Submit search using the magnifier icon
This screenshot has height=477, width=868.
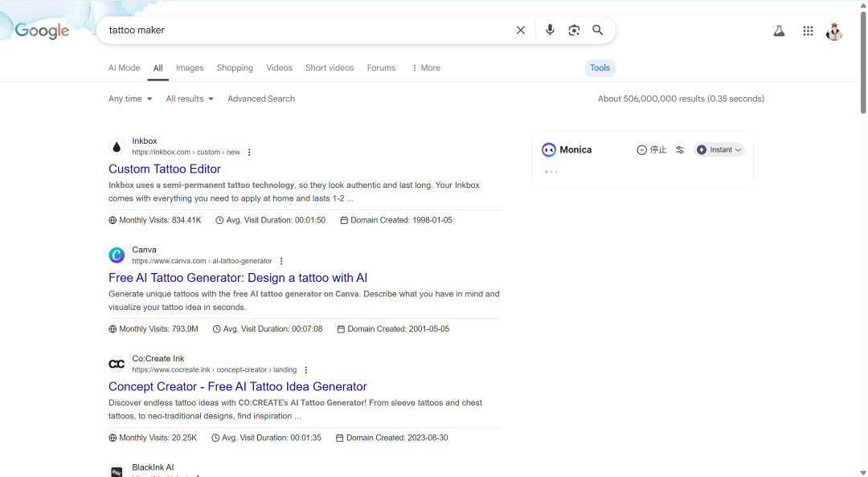click(598, 30)
